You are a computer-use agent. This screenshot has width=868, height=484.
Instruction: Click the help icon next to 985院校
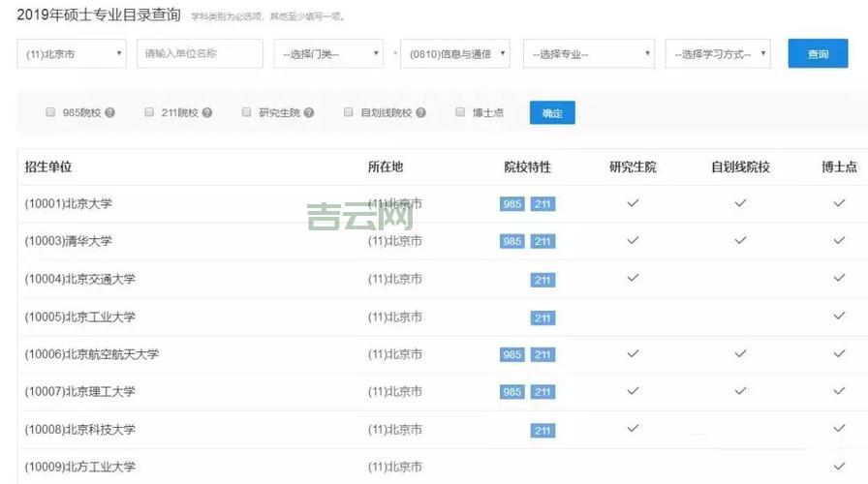coord(109,113)
